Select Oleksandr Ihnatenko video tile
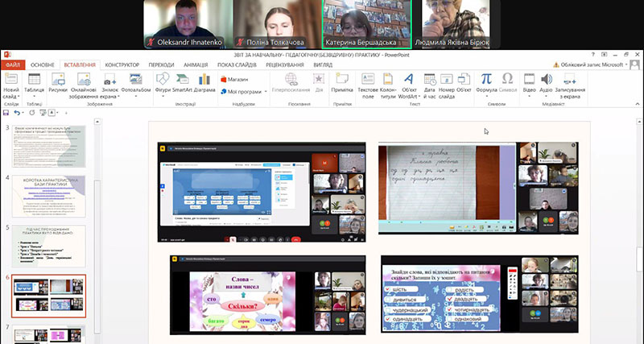Image resolution: width=644 pixels, height=344 pixels. click(188, 24)
